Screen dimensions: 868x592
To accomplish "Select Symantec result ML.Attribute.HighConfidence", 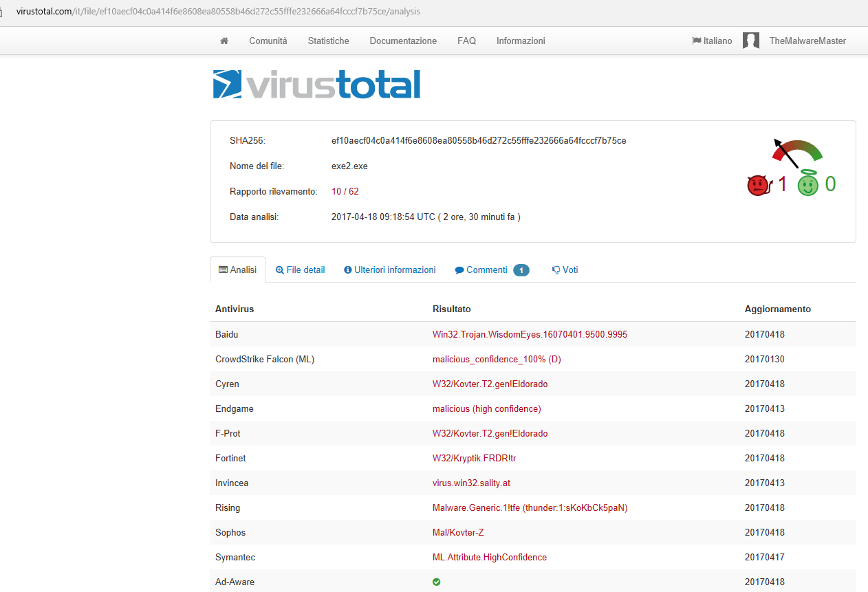I will click(x=490, y=557).
